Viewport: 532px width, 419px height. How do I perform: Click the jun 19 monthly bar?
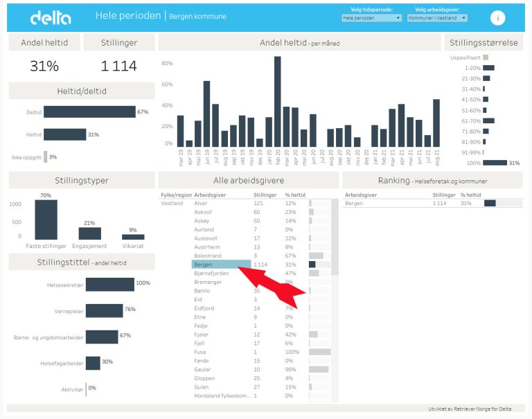click(206, 114)
